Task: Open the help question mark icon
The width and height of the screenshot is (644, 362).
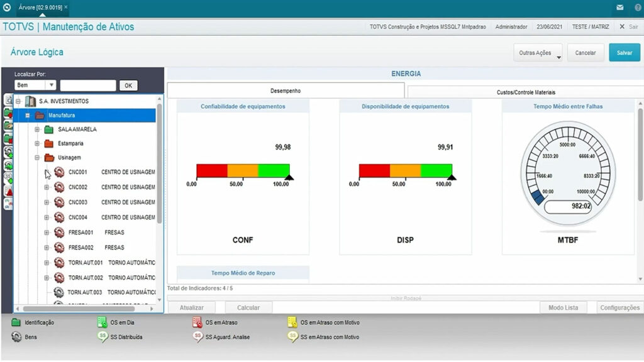Action: coord(638,8)
